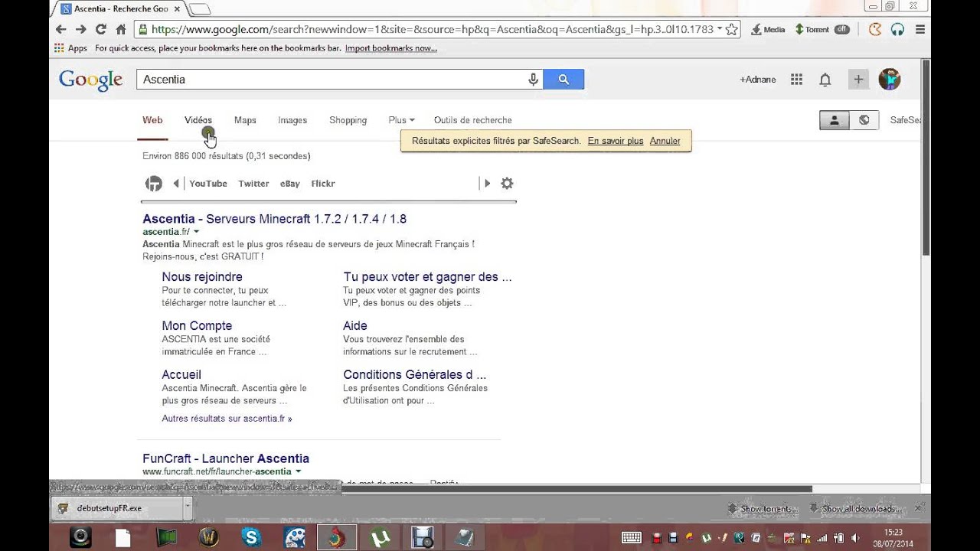Toggle the Torrent off switch
The width and height of the screenshot is (980, 551).
pyautogui.click(x=842, y=29)
